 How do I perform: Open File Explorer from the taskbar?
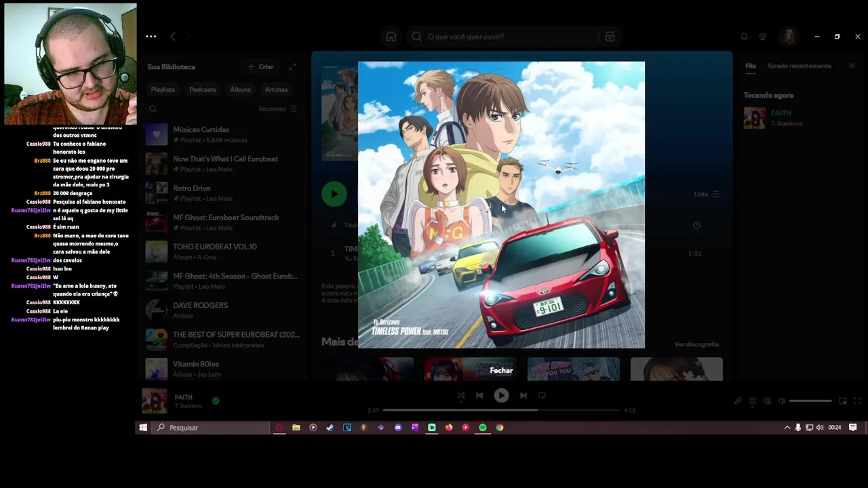pyautogui.click(x=296, y=428)
